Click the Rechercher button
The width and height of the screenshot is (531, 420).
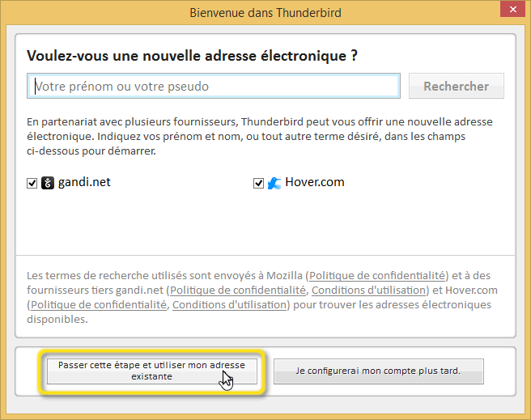(457, 86)
